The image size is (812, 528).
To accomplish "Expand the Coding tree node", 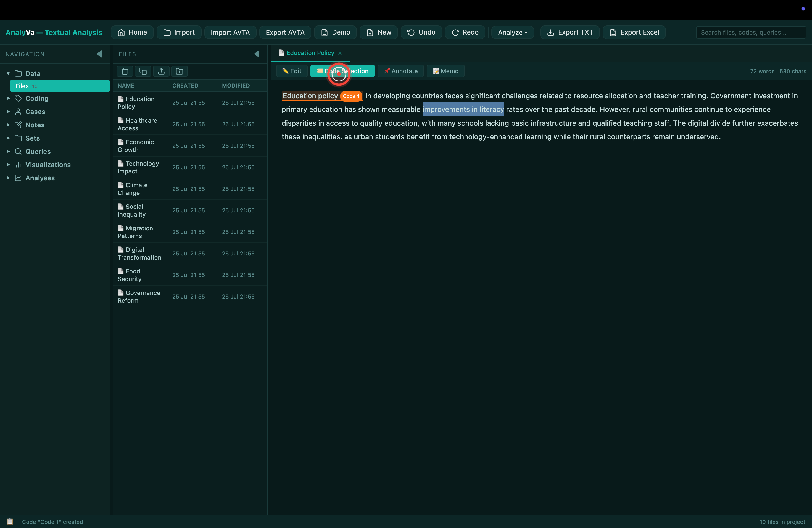I will (x=8, y=98).
